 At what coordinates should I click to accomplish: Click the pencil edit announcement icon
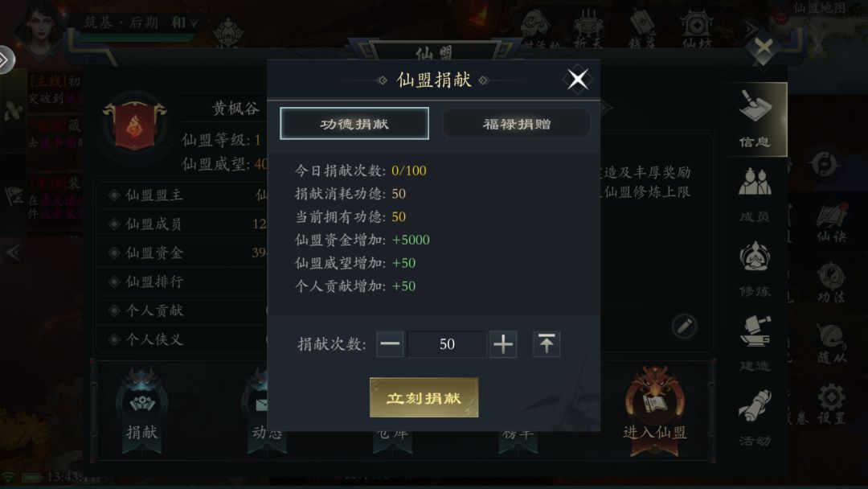pyautogui.click(x=685, y=327)
